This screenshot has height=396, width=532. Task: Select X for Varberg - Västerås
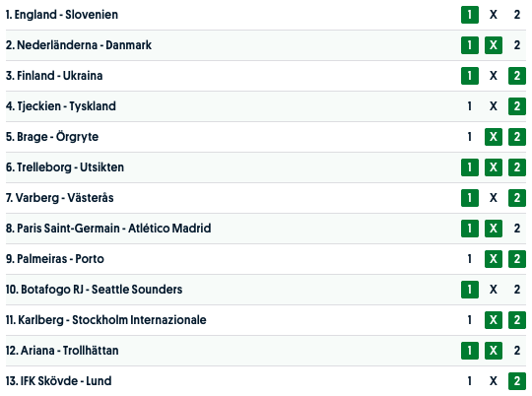click(x=494, y=198)
